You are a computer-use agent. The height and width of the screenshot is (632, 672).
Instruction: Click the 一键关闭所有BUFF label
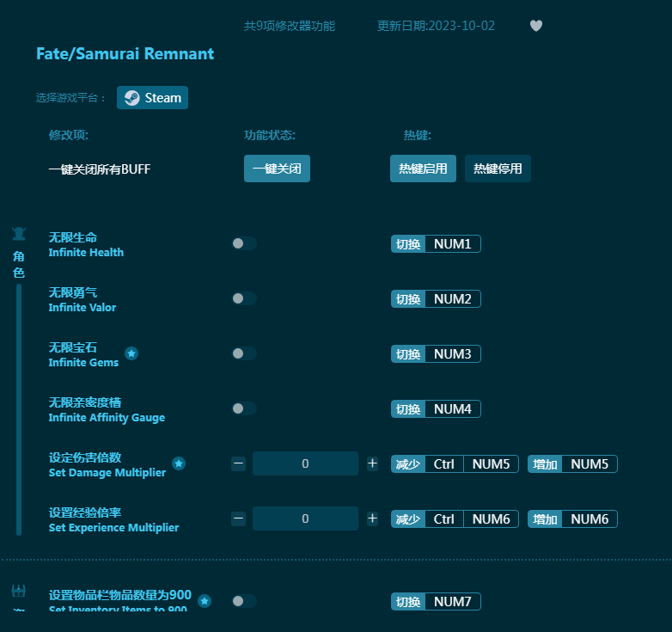[x=100, y=169]
